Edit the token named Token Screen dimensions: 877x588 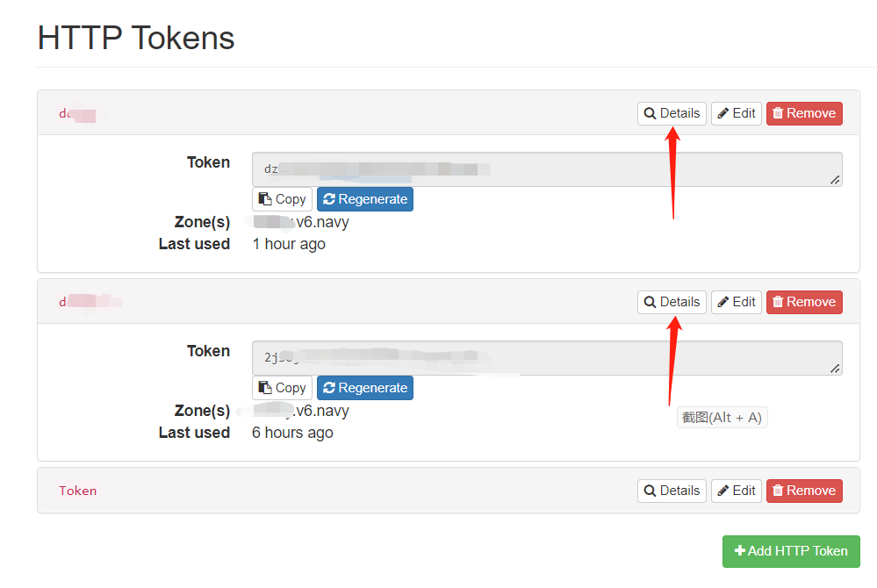click(x=736, y=491)
